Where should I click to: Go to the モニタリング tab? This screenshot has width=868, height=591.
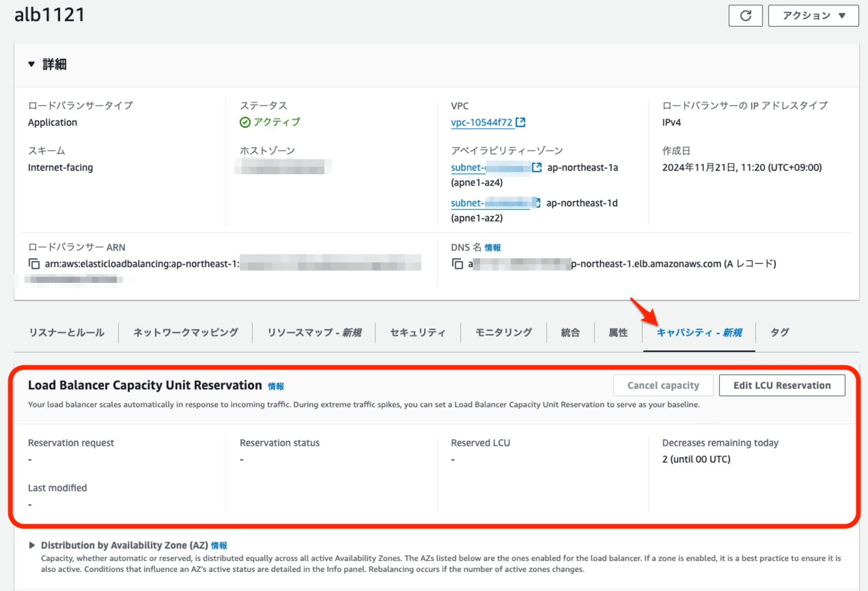tap(503, 333)
